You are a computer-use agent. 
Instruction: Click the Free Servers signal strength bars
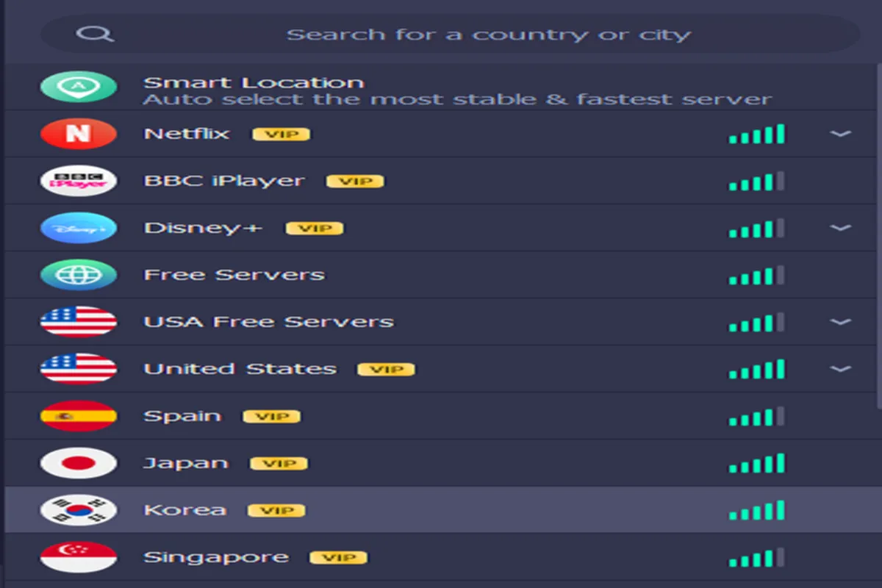coord(757,275)
